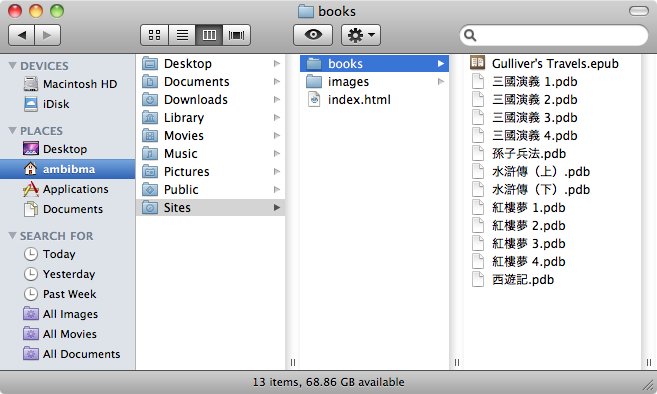Screen dimensions: 657x394
Task: Select Documents folder in first column
Action: click(x=211, y=82)
